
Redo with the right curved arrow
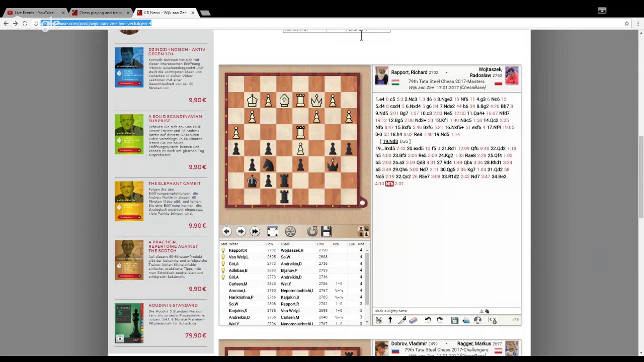coord(439,320)
